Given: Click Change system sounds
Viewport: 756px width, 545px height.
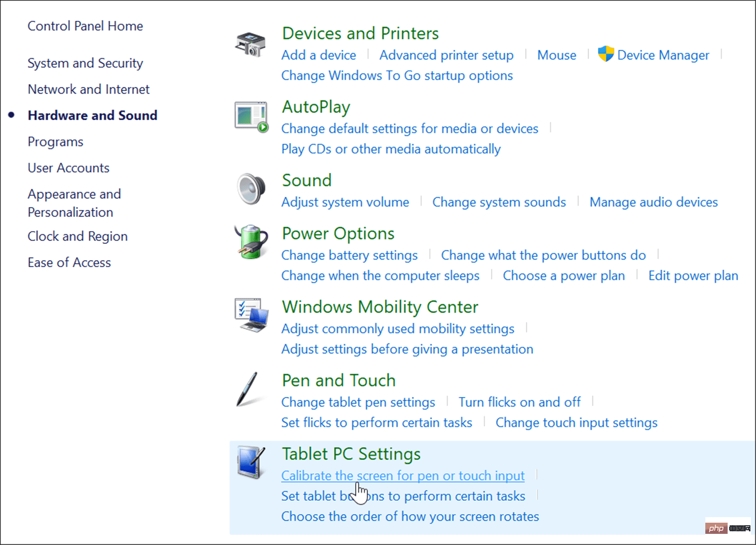Looking at the screenshot, I should pyautogui.click(x=499, y=202).
